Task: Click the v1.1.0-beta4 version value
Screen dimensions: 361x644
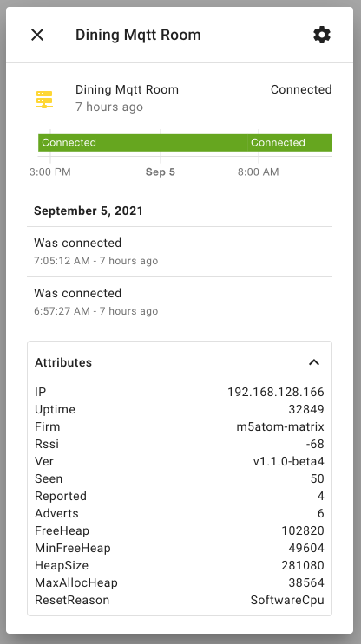Action: point(289,461)
